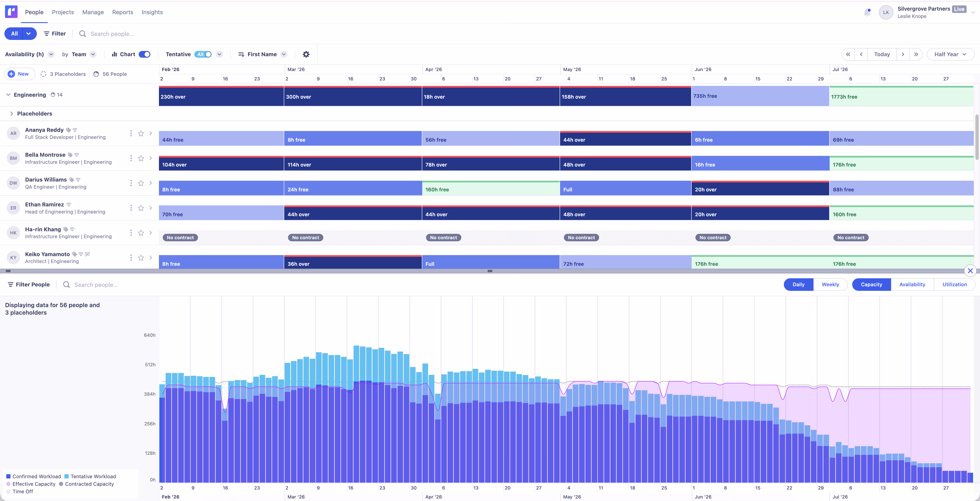Open Bella Montrose's three-dot menu
This screenshot has height=501, width=980.
(131, 158)
